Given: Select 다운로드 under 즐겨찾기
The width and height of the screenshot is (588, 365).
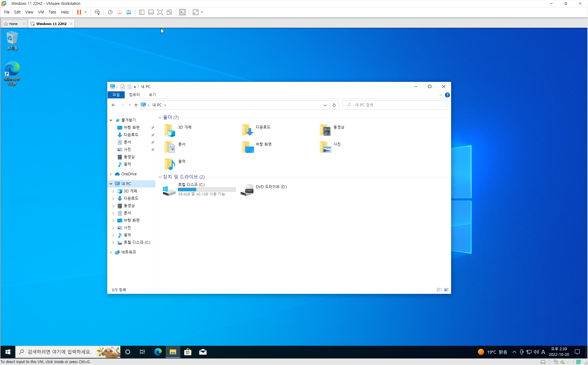Looking at the screenshot, I should [131, 135].
